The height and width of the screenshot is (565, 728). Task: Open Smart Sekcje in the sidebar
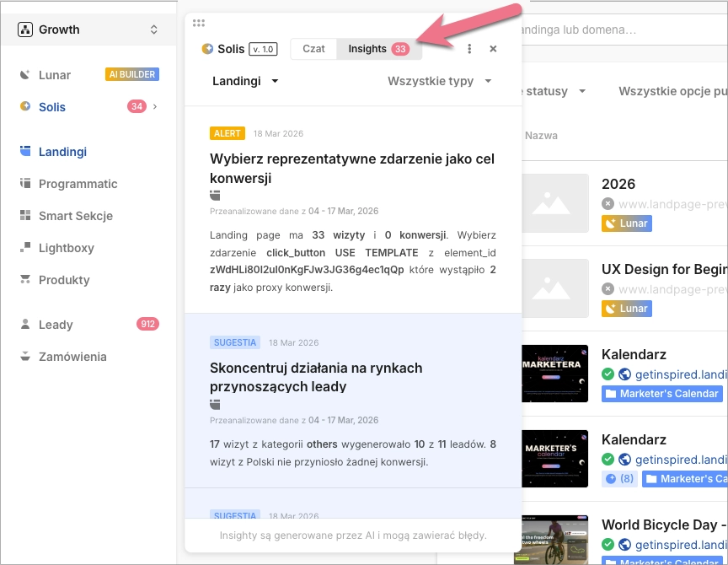pos(76,216)
